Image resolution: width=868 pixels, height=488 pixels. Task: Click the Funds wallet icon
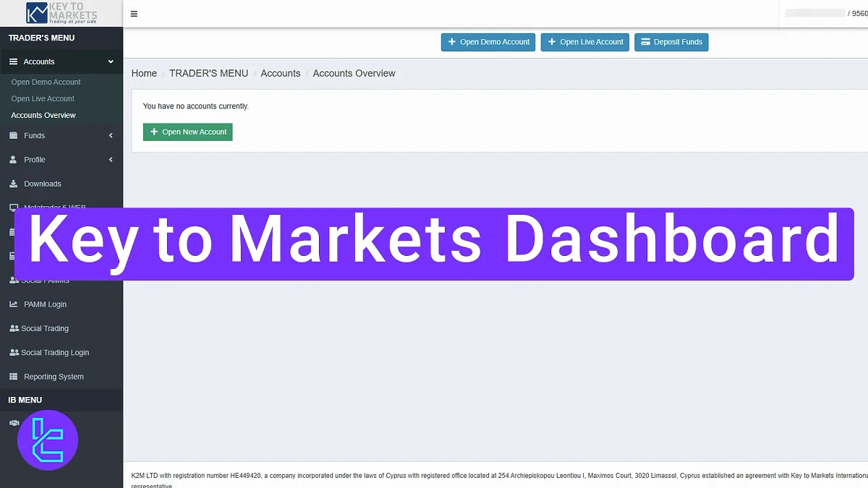pos(14,135)
